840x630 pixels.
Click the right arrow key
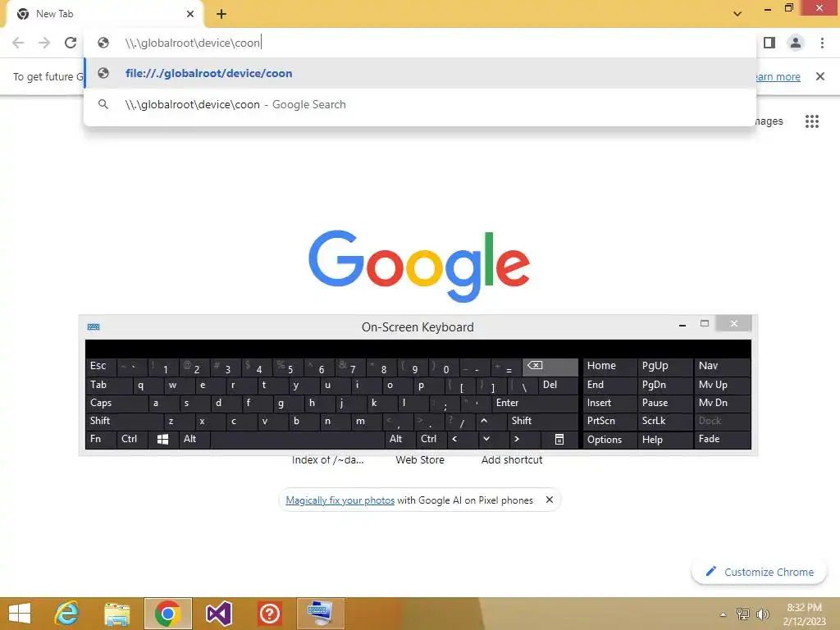point(524,440)
